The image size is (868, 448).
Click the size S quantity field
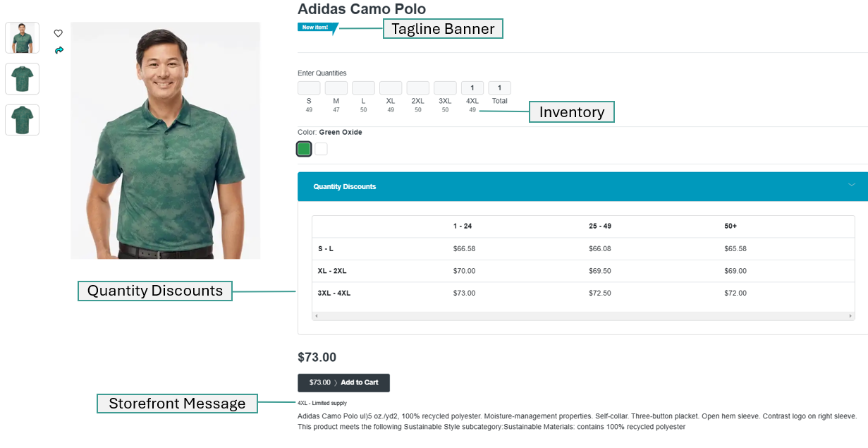(x=309, y=88)
